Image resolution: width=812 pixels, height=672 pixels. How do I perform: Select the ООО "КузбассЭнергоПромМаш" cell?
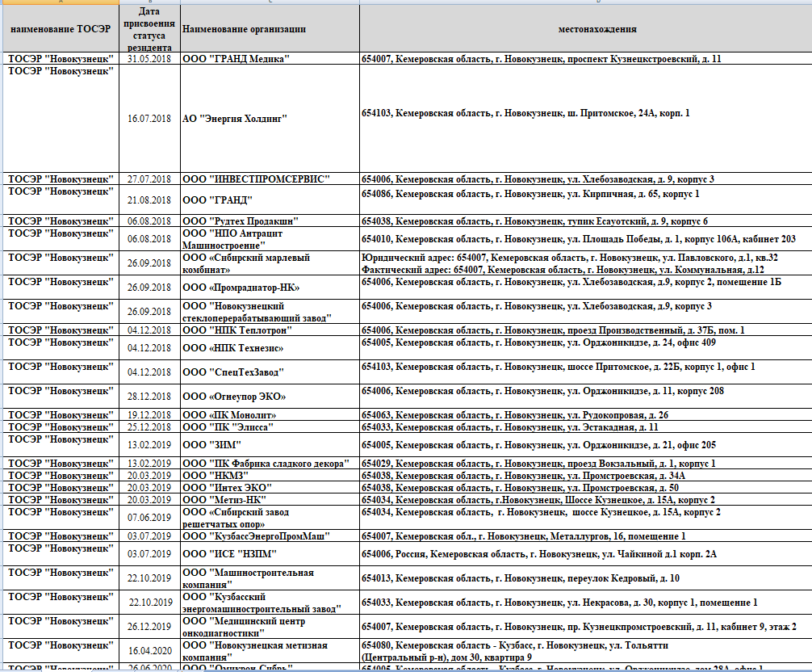click(270, 536)
